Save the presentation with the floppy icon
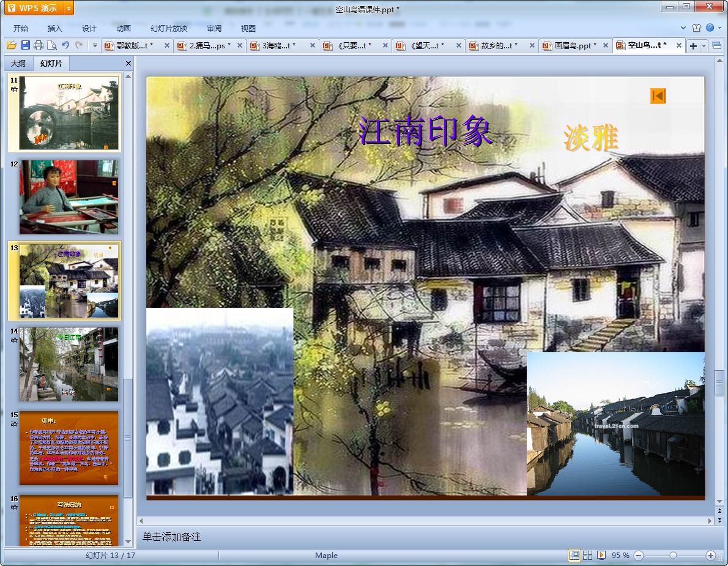Screen dimensions: 728x566 click(x=25, y=45)
